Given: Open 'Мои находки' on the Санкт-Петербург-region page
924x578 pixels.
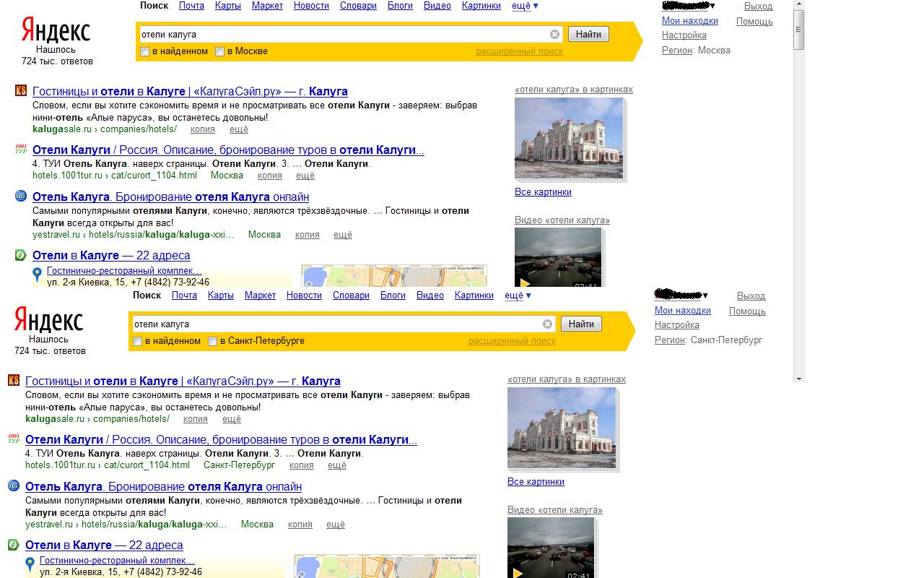Looking at the screenshot, I should click(683, 311).
